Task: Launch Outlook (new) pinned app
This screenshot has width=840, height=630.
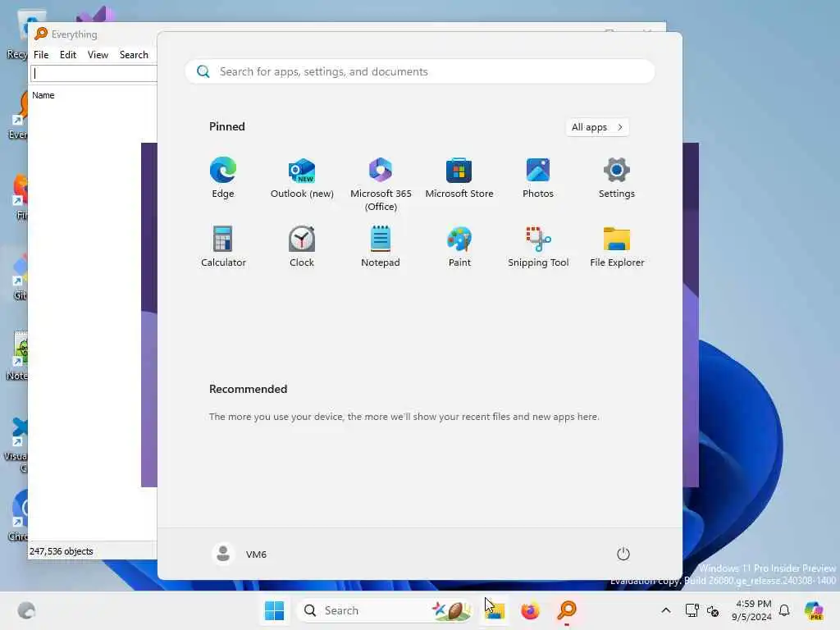Action: pos(302,178)
